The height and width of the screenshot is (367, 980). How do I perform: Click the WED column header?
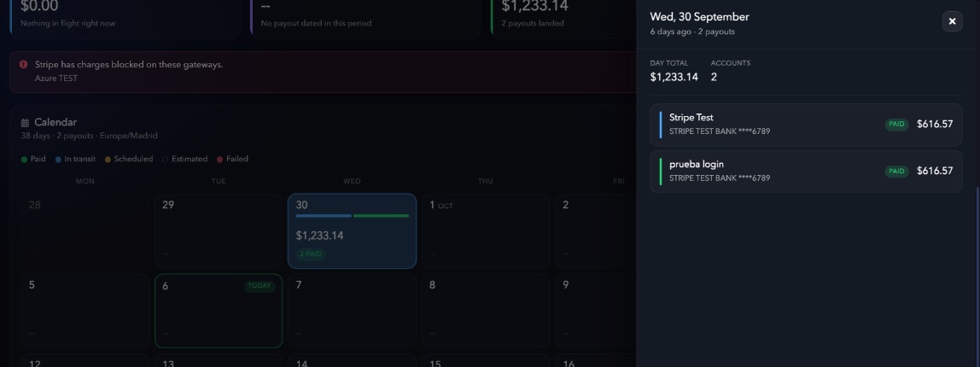[352, 181]
